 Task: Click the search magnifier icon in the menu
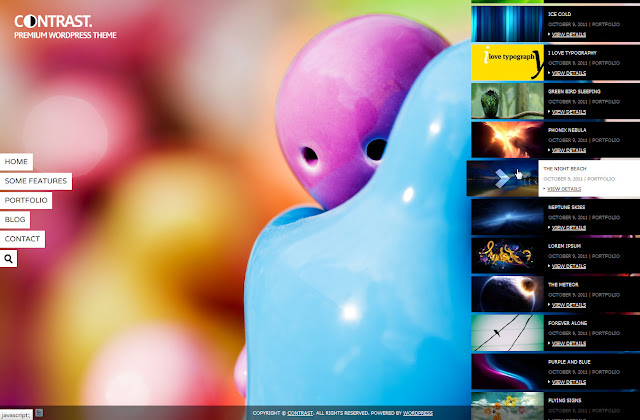[9, 259]
